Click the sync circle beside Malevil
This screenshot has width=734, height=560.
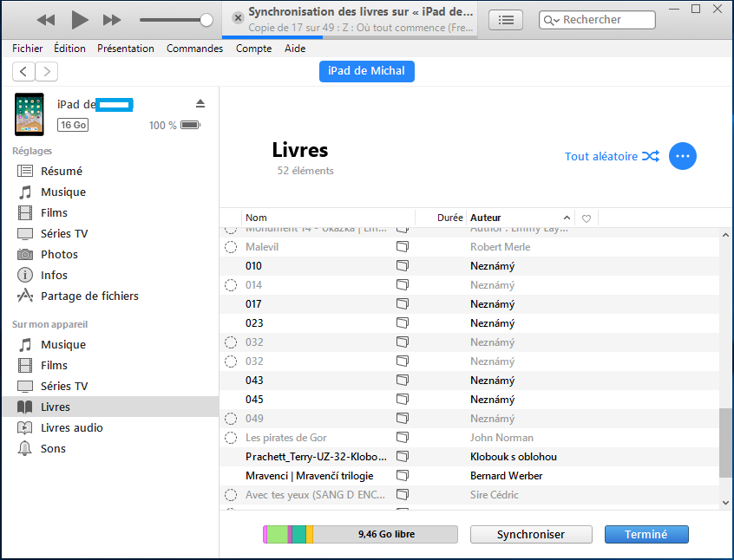tap(231, 247)
